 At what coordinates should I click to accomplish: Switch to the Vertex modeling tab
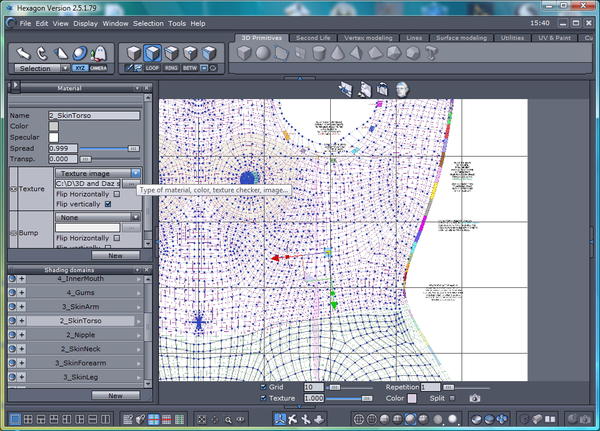click(x=369, y=37)
